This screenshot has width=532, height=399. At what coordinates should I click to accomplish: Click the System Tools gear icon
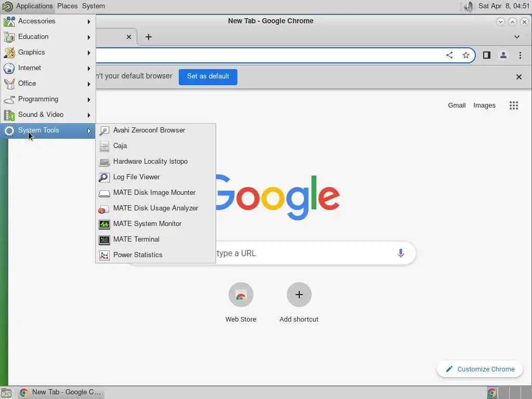click(x=9, y=130)
